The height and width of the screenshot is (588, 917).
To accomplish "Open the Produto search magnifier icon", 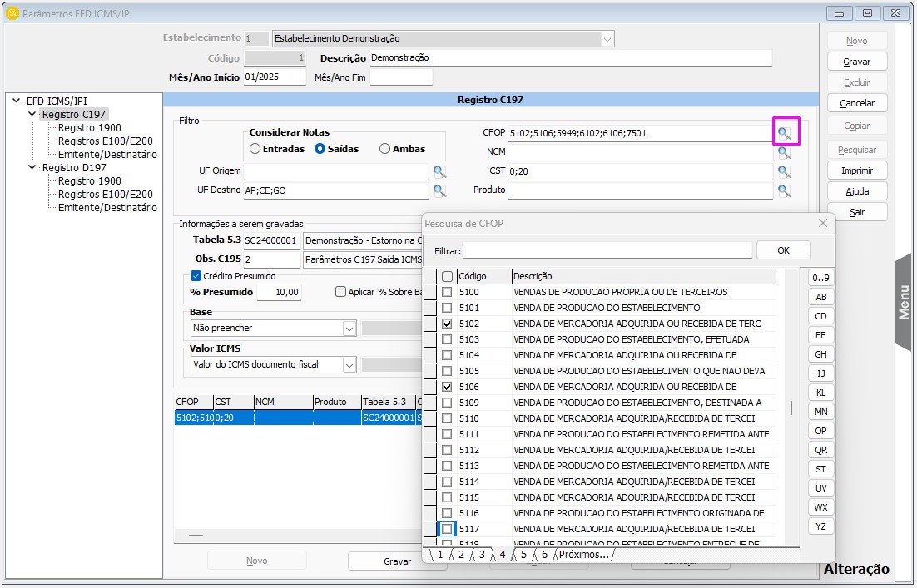I will 784,190.
